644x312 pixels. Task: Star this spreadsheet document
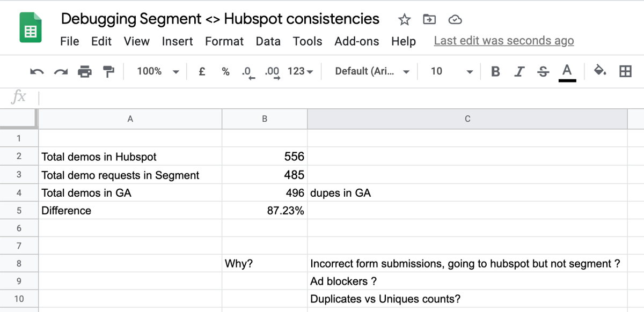[404, 20]
